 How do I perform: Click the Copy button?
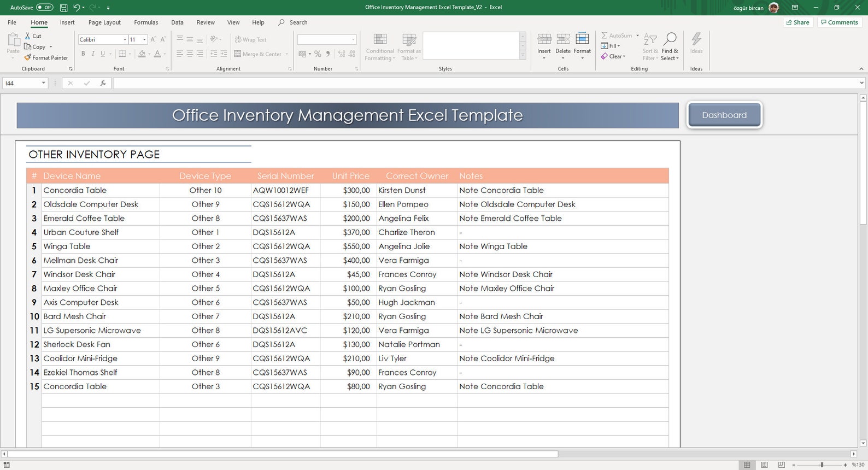pyautogui.click(x=35, y=47)
